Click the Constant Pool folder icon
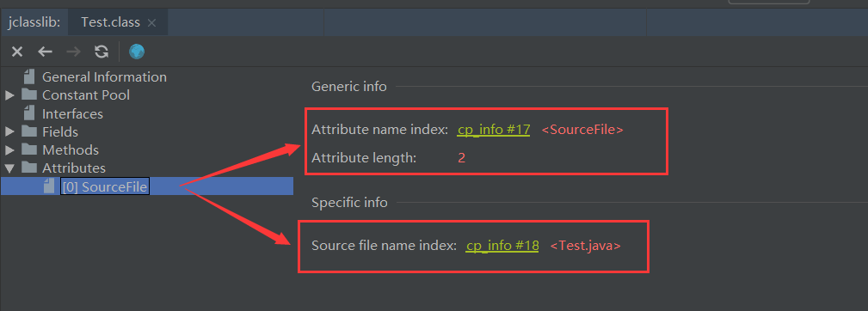Viewport: 868px width, 311px height. pos(28,95)
